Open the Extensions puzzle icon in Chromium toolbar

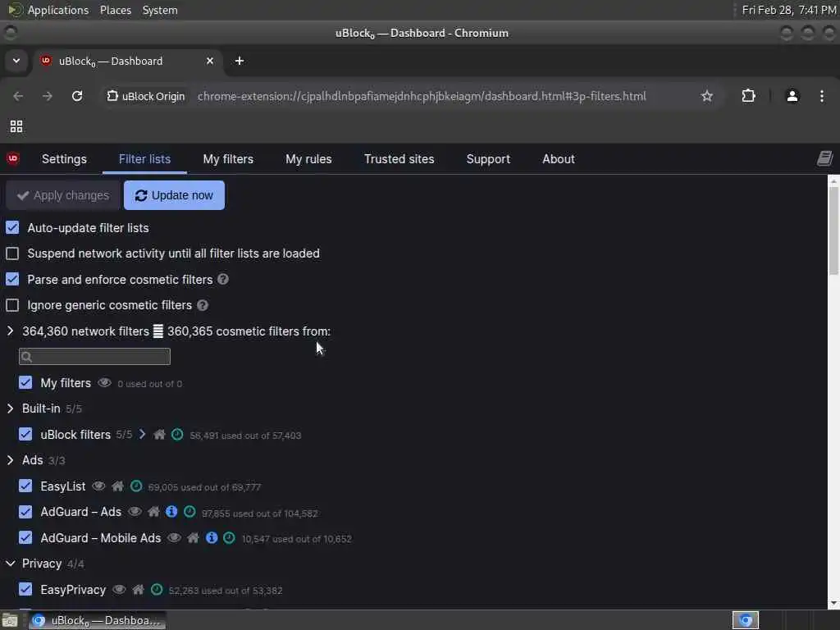pos(748,96)
